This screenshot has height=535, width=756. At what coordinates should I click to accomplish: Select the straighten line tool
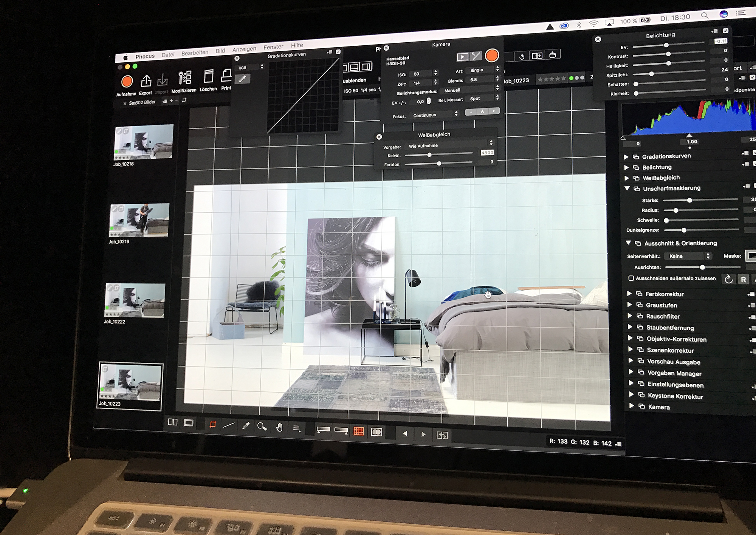(x=229, y=425)
